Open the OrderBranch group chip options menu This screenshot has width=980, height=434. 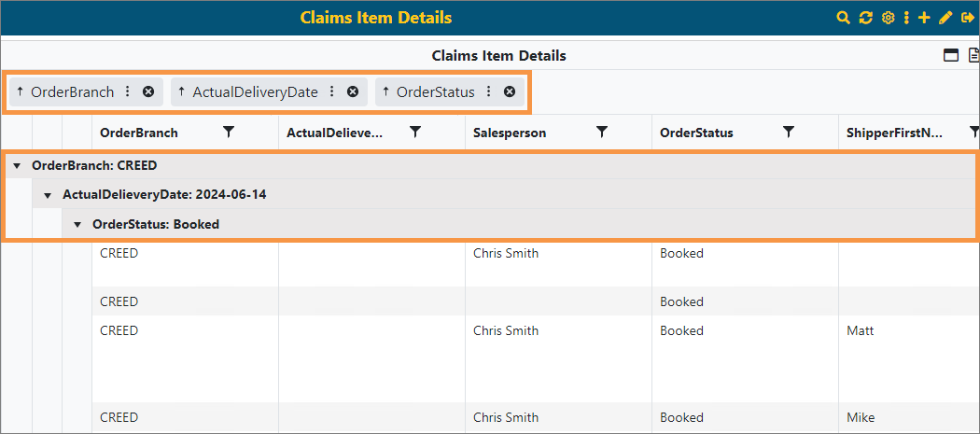(128, 91)
